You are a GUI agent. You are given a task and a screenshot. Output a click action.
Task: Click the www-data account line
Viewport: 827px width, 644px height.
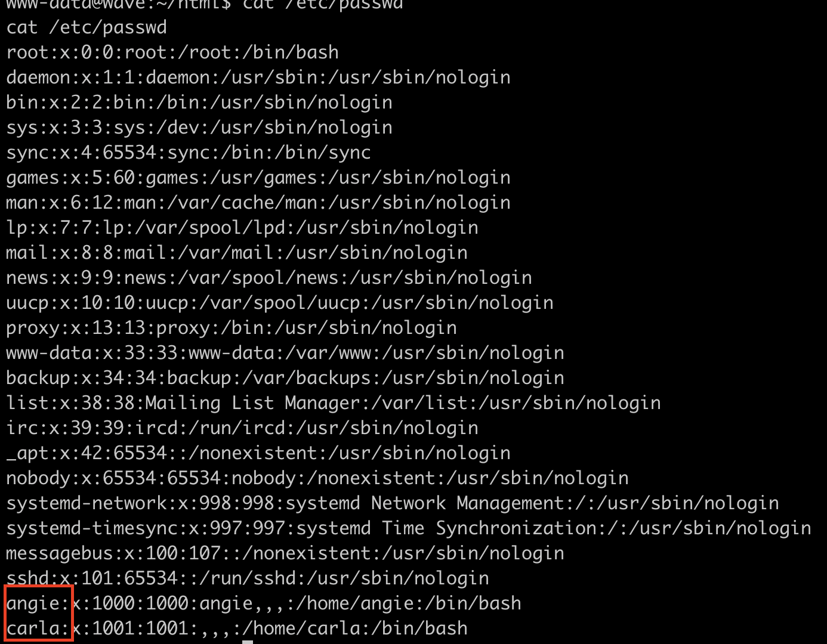pyautogui.click(x=285, y=353)
